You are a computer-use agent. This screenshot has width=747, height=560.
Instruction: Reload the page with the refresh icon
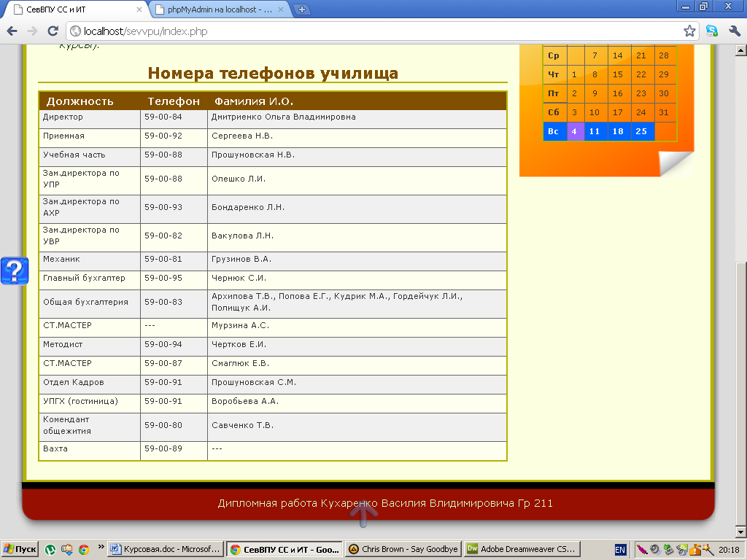pyautogui.click(x=53, y=31)
